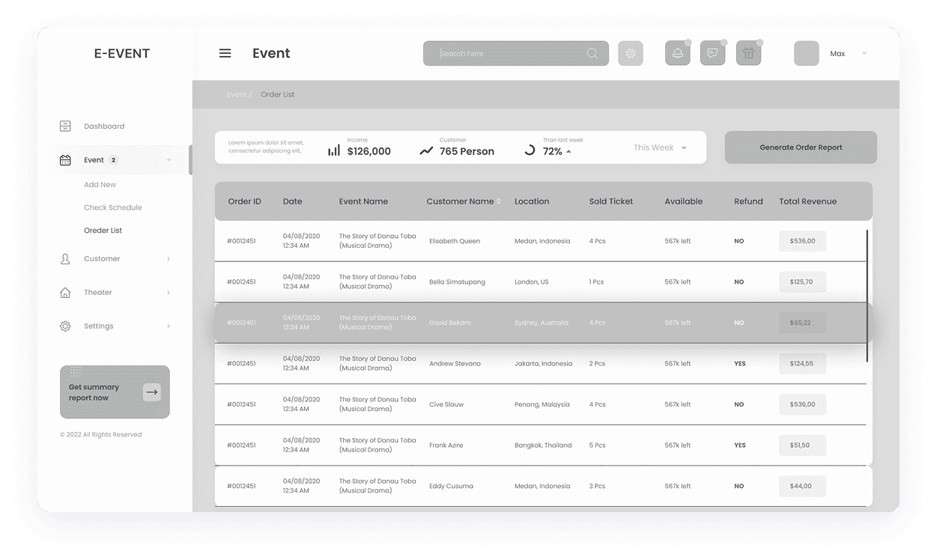Open the notifications bell icon

[x=677, y=53]
